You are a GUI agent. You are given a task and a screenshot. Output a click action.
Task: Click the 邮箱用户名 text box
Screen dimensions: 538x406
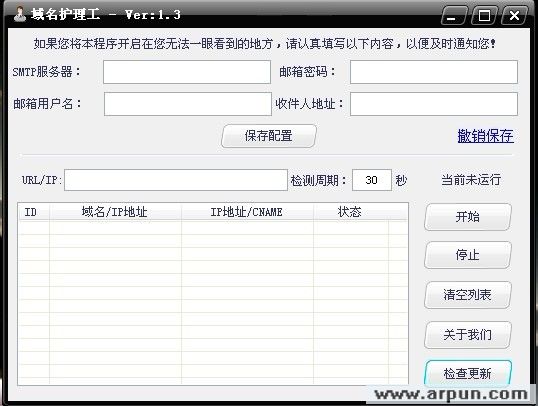point(188,104)
